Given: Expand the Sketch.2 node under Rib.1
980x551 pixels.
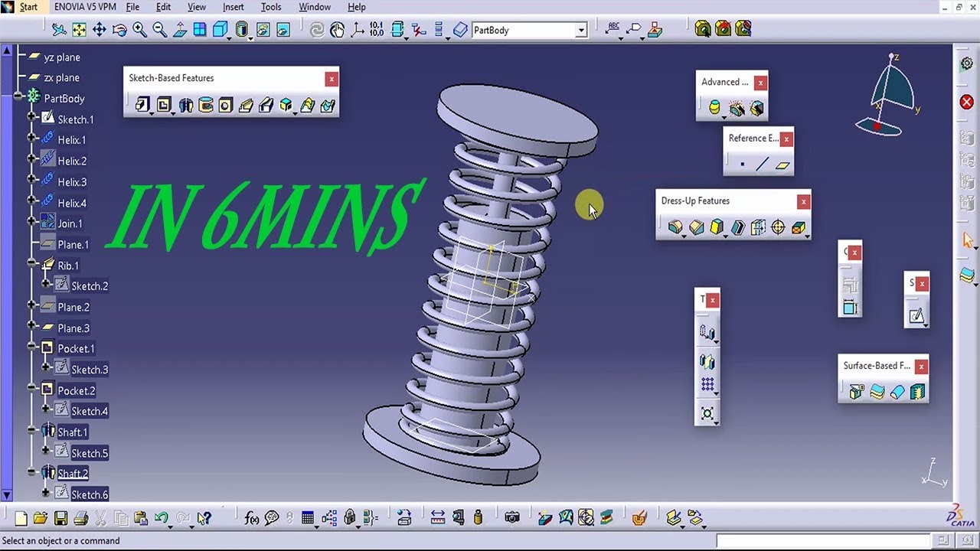Looking at the screenshot, I should point(45,284).
